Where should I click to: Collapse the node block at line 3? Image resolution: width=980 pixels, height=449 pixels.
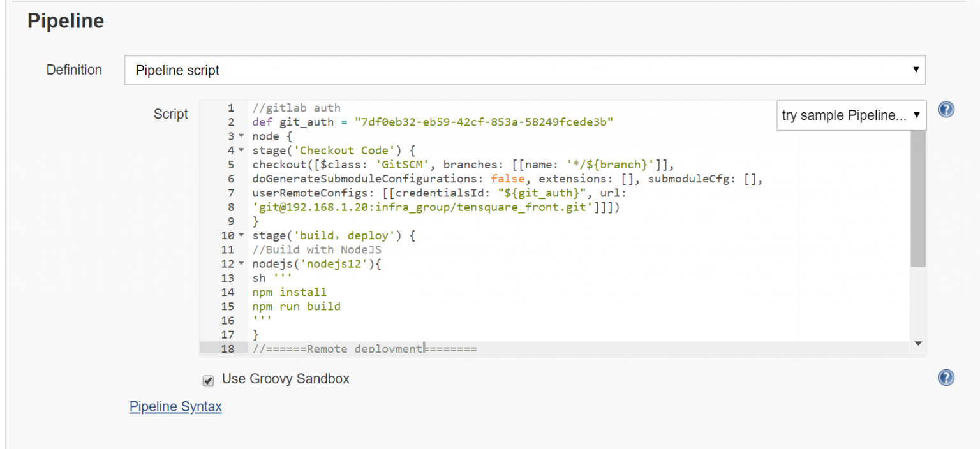240,136
